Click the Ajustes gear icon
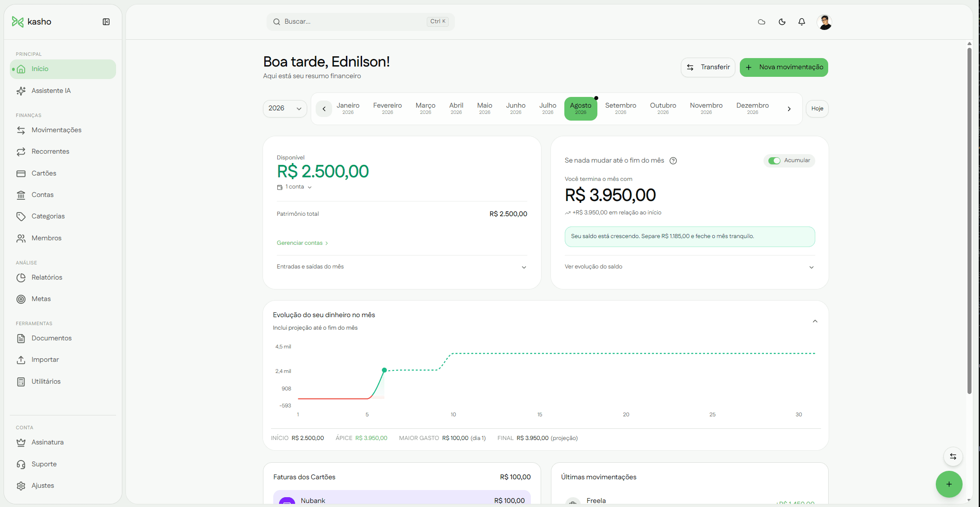980x507 pixels. click(21, 486)
